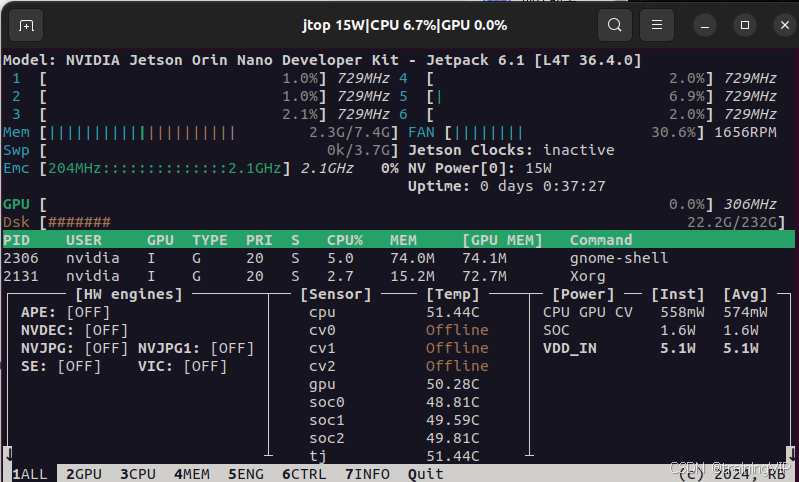The height and width of the screenshot is (482, 799).
Task: Click the soc1 temperature 49.59C
Action: coord(452,420)
